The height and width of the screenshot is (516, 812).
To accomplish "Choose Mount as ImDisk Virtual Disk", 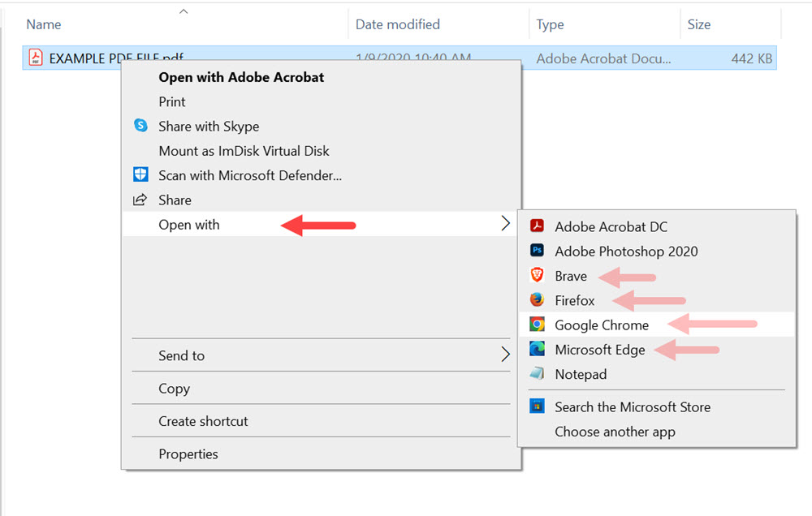I will click(x=244, y=151).
